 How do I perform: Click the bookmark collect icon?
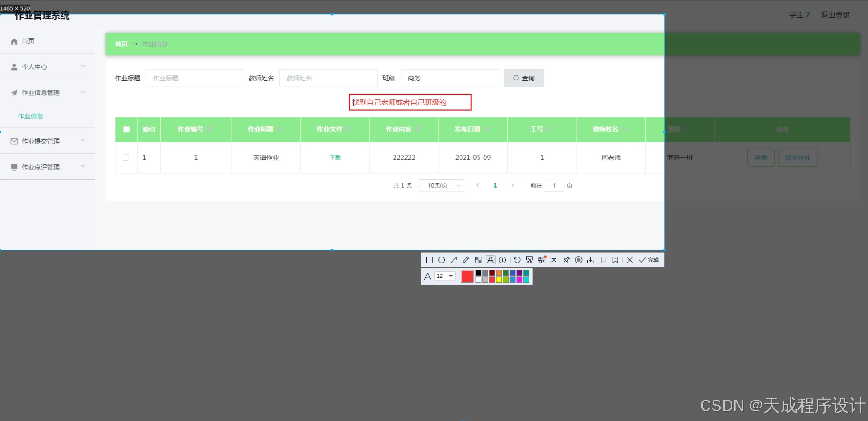coord(615,260)
